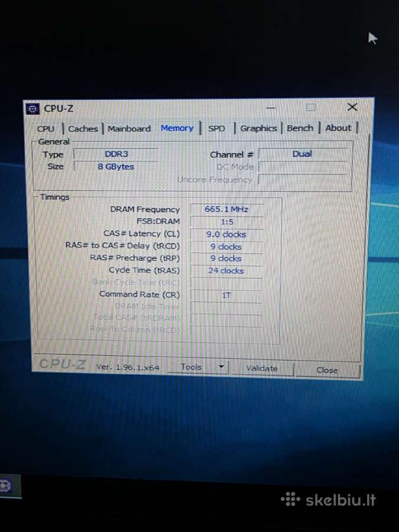Click the 9.0 clocks CAS latency value
The width and height of the screenshot is (399, 532).
[x=226, y=235]
